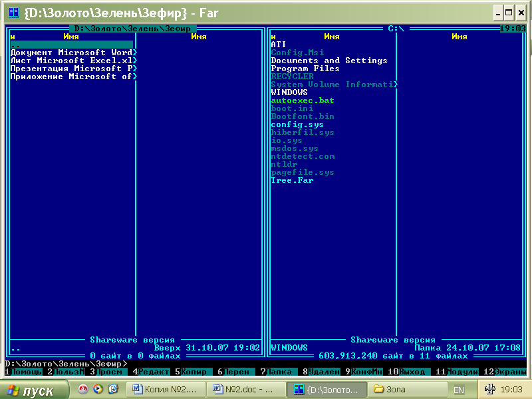Select io.sys file
This screenshot has height=399, width=532.
(287, 140)
